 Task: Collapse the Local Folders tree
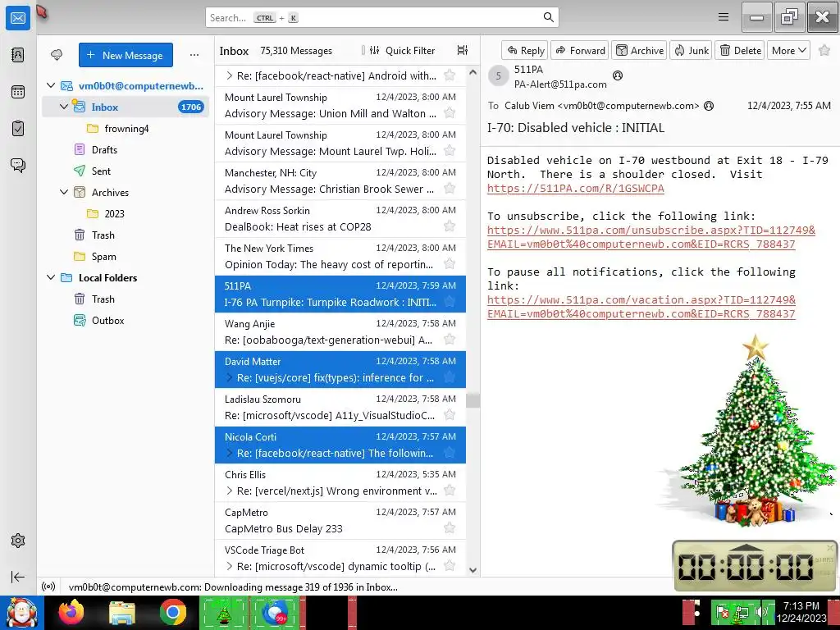point(51,277)
